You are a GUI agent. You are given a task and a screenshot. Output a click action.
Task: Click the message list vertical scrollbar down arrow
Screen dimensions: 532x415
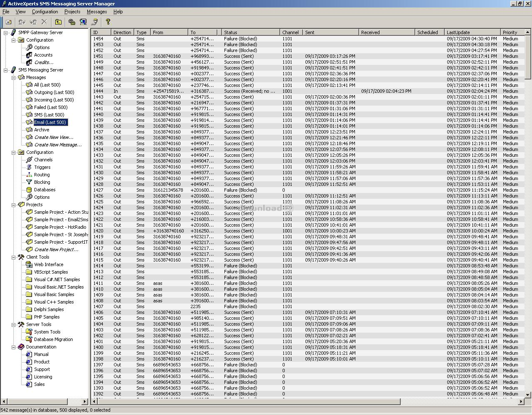(528, 395)
